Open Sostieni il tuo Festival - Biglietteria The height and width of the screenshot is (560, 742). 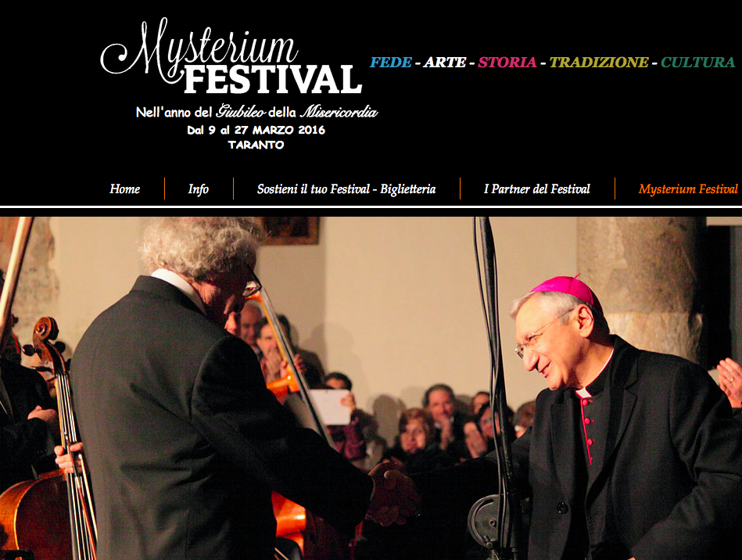pos(346,188)
